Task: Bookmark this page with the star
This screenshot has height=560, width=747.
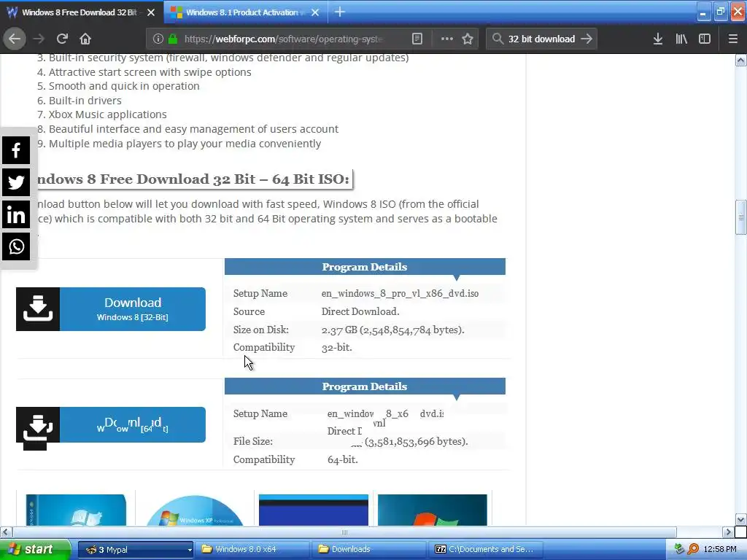Action: pos(468,39)
